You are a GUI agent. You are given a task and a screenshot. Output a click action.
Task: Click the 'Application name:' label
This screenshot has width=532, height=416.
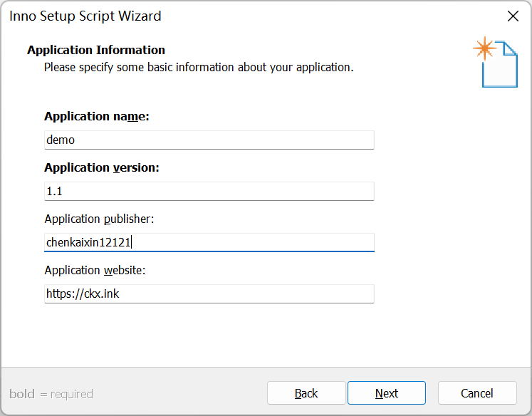click(x=97, y=116)
